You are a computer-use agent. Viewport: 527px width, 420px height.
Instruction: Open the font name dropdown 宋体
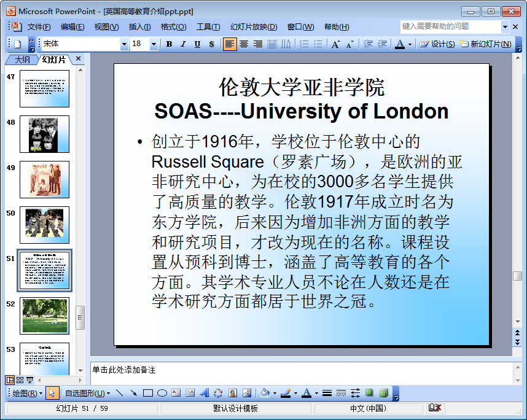124,44
